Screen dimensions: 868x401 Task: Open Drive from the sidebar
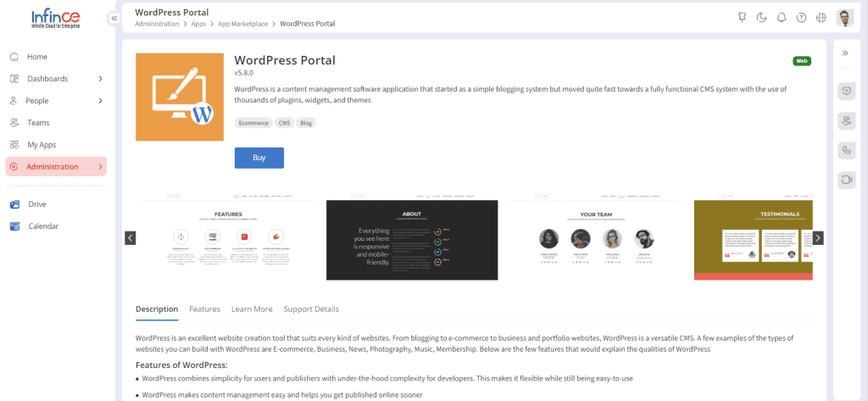[37, 204]
